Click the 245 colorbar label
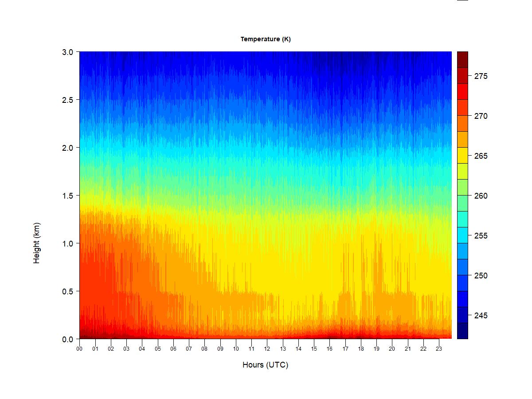Image resolution: width=532 pixels, height=399 pixels. pos(481,316)
